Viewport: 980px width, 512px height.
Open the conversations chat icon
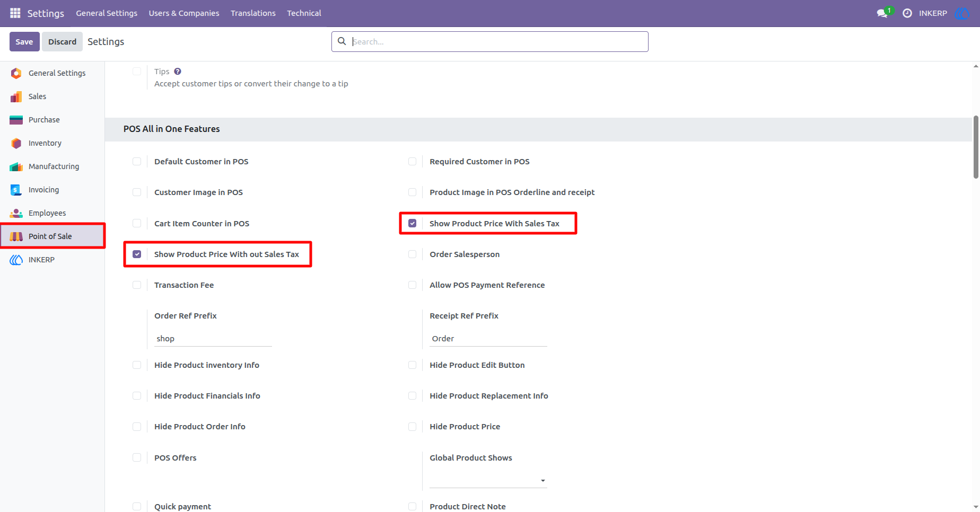[882, 13]
